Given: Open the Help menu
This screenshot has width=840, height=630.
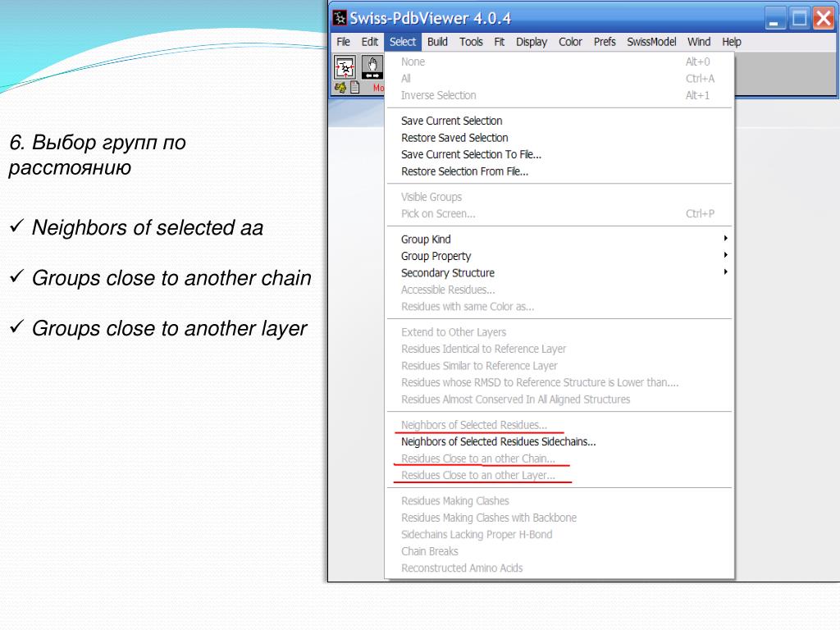Looking at the screenshot, I should click(731, 42).
